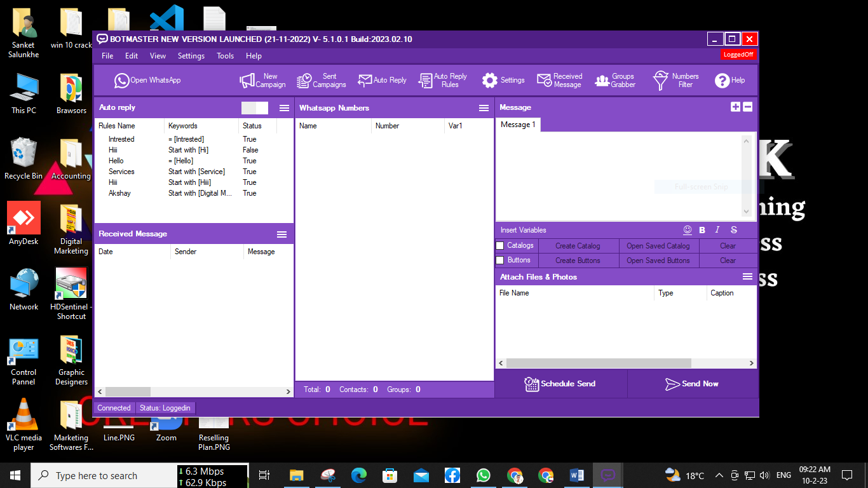Click the Rules Name column header
The image size is (868, 488).
tap(130, 126)
